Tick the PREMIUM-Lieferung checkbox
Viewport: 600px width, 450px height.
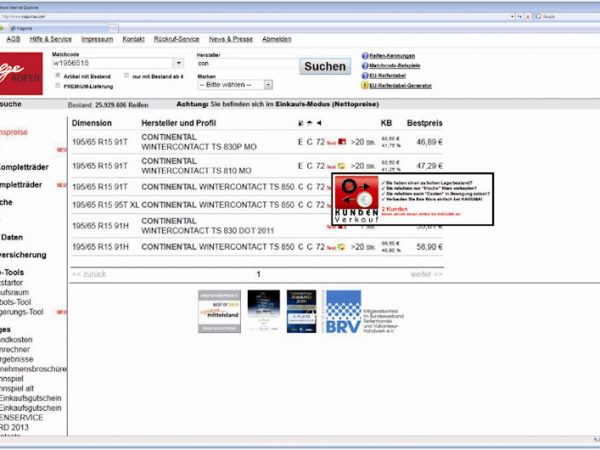[x=58, y=86]
